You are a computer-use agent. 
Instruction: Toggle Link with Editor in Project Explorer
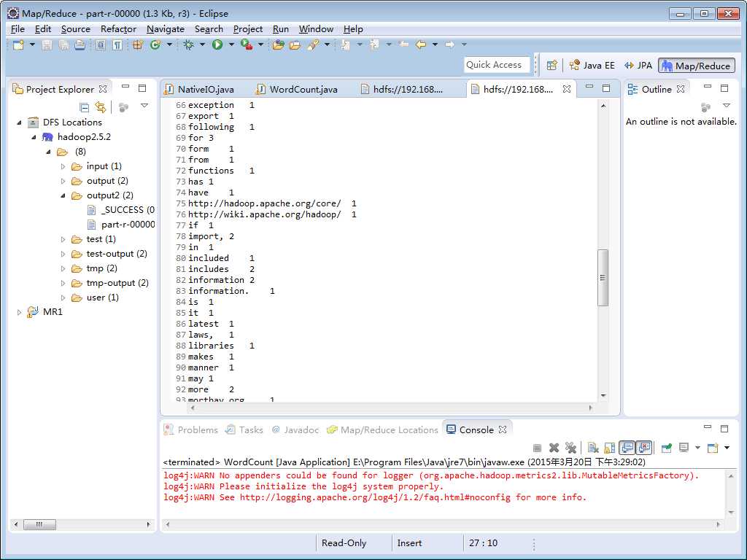(x=100, y=107)
